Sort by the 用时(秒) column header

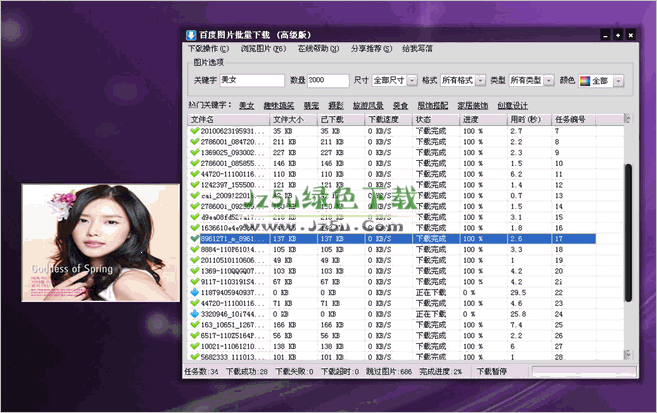529,120
